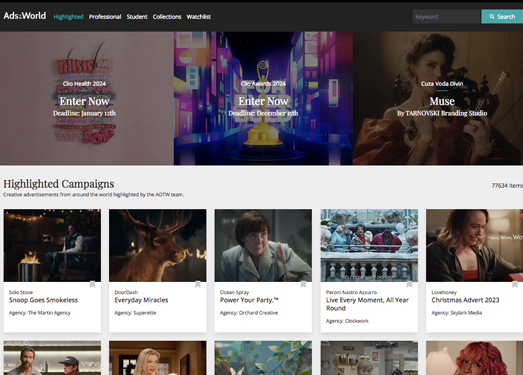Open the Peroni Nastro Azzurro thumbnail
Viewport: 523px width, 375px height.
[369, 245]
